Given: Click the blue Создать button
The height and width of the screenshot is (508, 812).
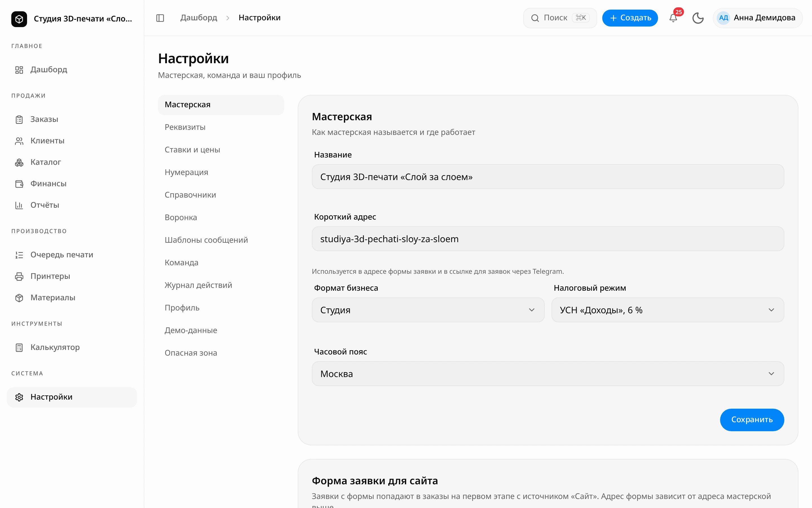Looking at the screenshot, I should pyautogui.click(x=630, y=18).
